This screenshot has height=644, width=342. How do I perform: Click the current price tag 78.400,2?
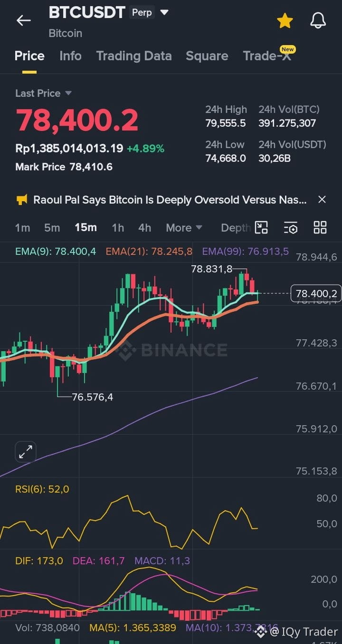[x=316, y=294]
